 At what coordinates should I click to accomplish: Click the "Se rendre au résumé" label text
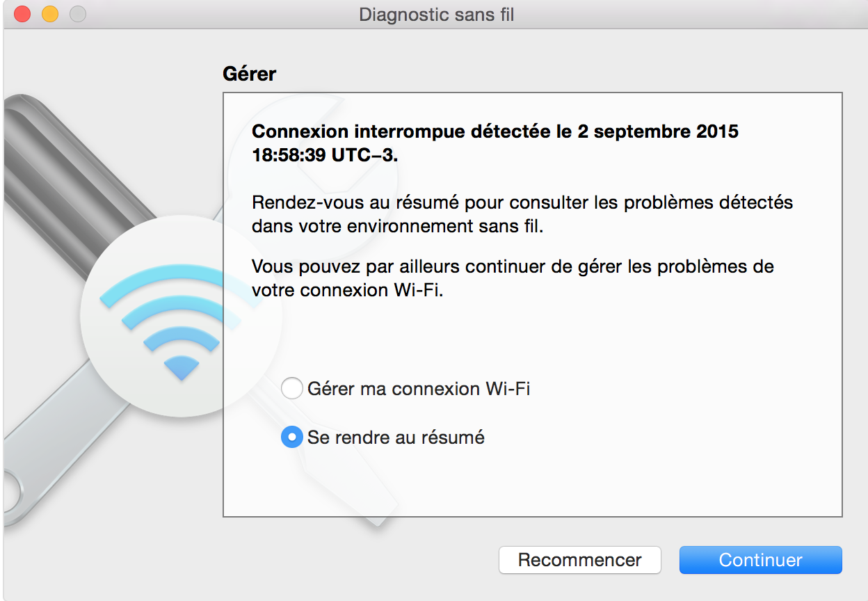tap(396, 438)
